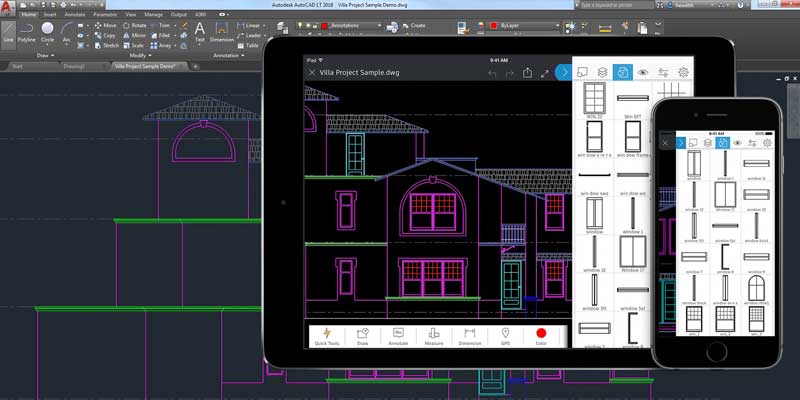The width and height of the screenshot is (800, 400).
Task: Click the Paste clipboard icon in ribbon
Action: pyautogui.click(x=642, y=28)
